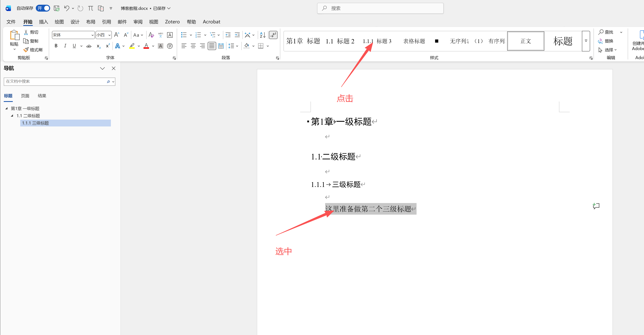Open the 引用 ribbon tab

pos(106,22)
